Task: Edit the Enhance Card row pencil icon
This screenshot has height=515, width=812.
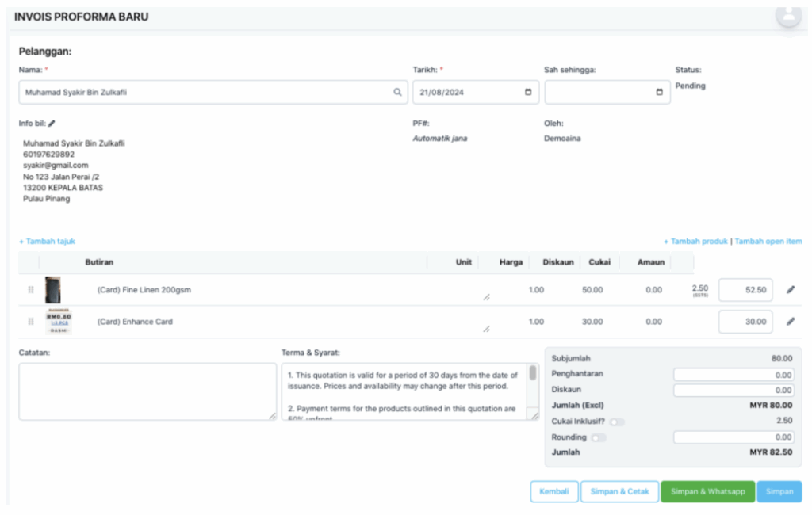Action: click(x=791, y=322)
